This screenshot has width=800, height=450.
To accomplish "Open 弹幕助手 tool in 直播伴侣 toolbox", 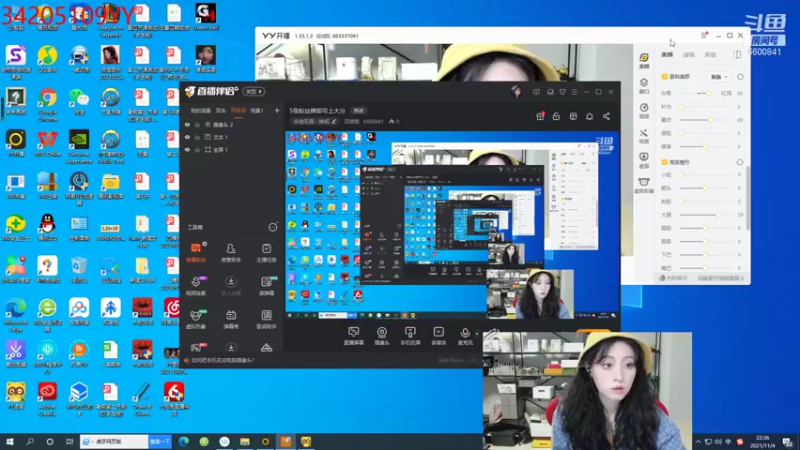I will pyautogui.click(x=196, y=253).
